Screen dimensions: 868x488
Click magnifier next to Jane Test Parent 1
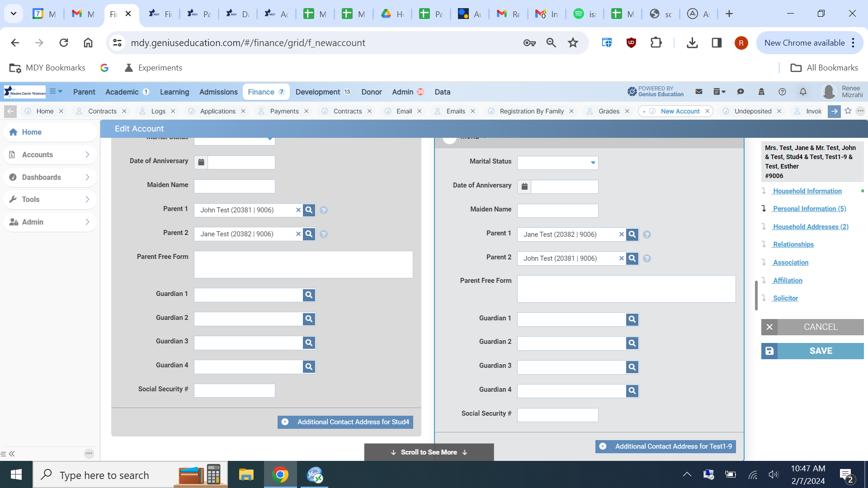tap(632, 234)
